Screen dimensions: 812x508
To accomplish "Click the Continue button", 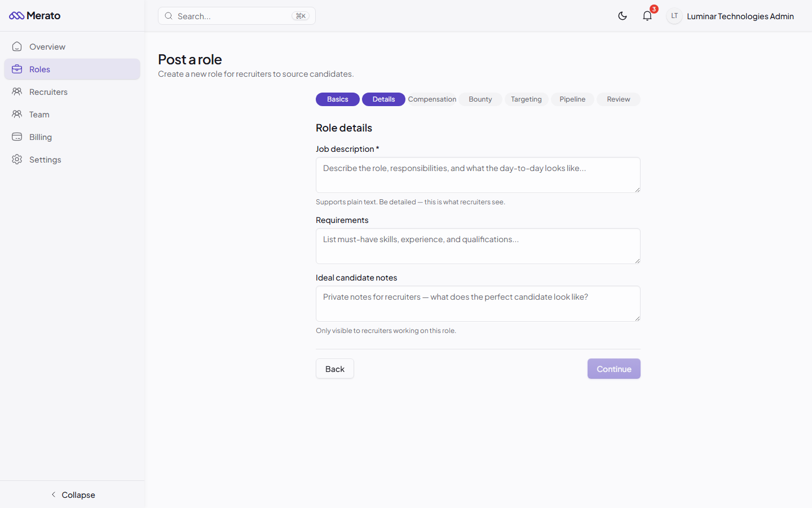I will pyautogui.click(x=614, y=369).
